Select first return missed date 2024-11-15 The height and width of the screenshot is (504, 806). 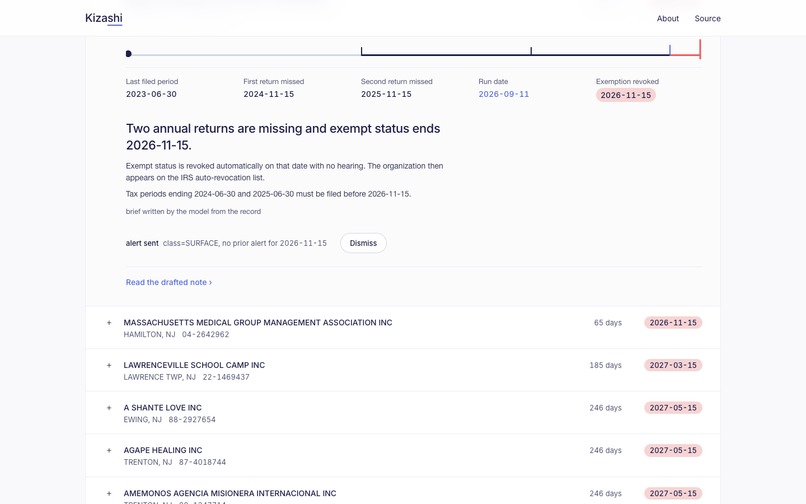[268, 94]
